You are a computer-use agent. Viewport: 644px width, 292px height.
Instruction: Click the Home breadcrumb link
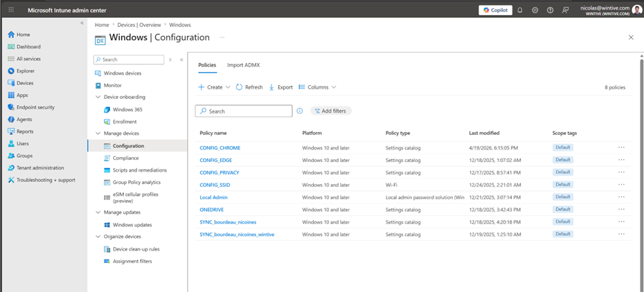(102, 25)
